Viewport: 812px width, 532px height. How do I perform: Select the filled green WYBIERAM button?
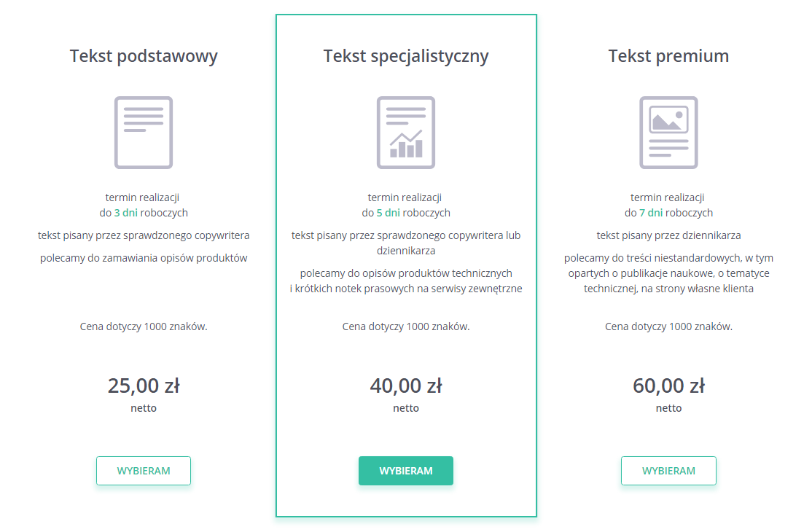pyautogui.click(x=406, y=470)
